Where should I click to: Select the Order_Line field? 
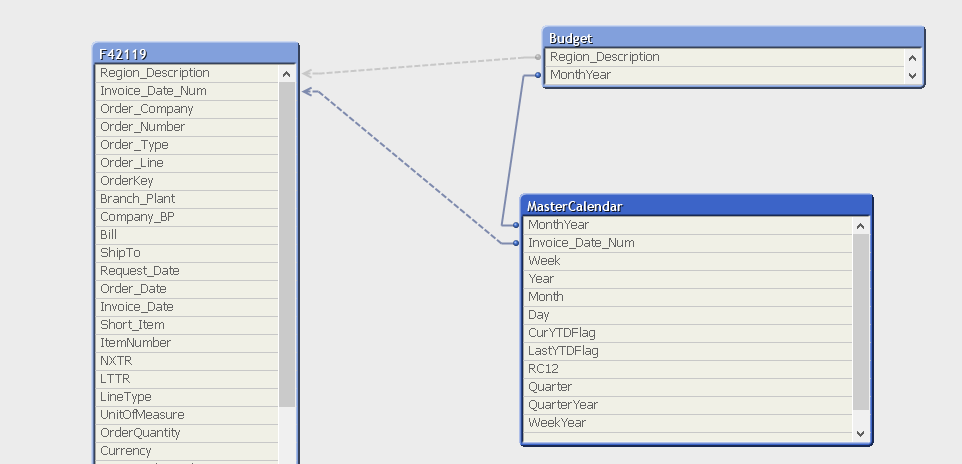pos(187,163)
